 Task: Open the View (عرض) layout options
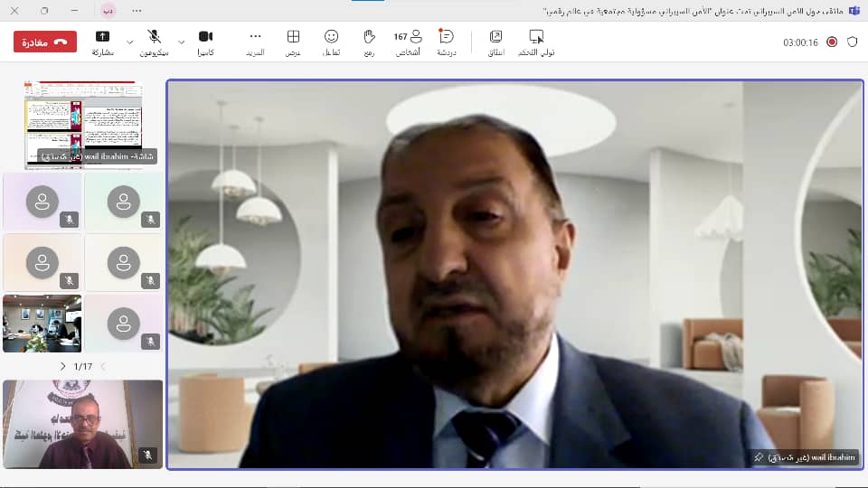click(x=293, y=42)
